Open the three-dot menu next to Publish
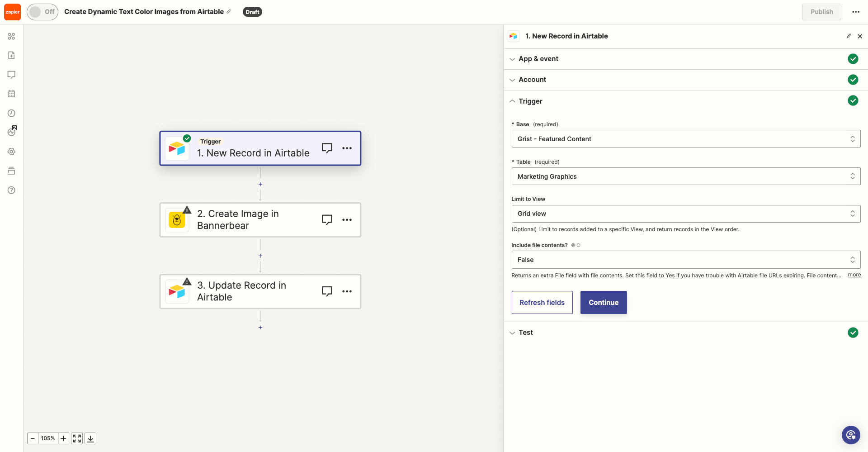The width and height of the screenshot is (868, 452). (x=856, y=12)
